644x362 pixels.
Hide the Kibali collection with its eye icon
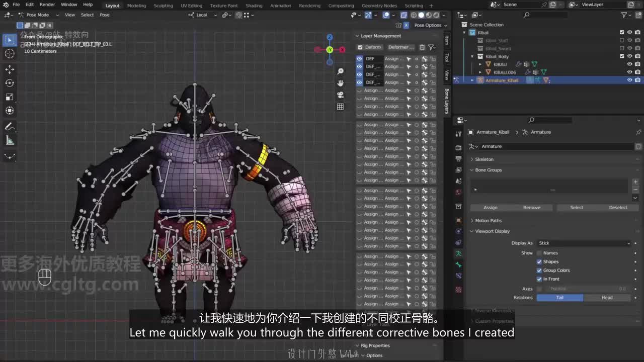(629, 33)
